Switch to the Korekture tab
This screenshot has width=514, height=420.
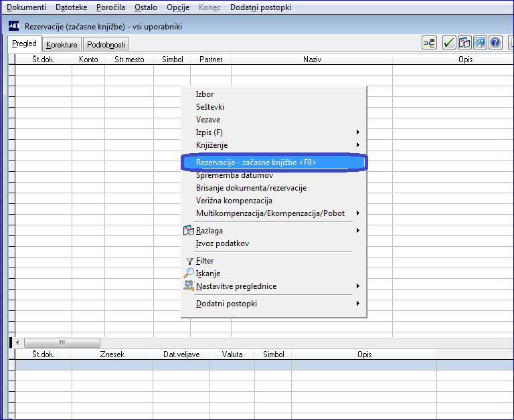pos(62,45)
